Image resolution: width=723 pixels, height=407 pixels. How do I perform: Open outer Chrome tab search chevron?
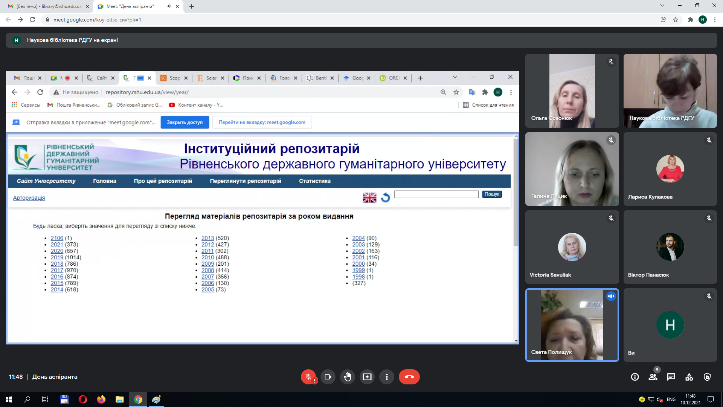coord(662,6)
